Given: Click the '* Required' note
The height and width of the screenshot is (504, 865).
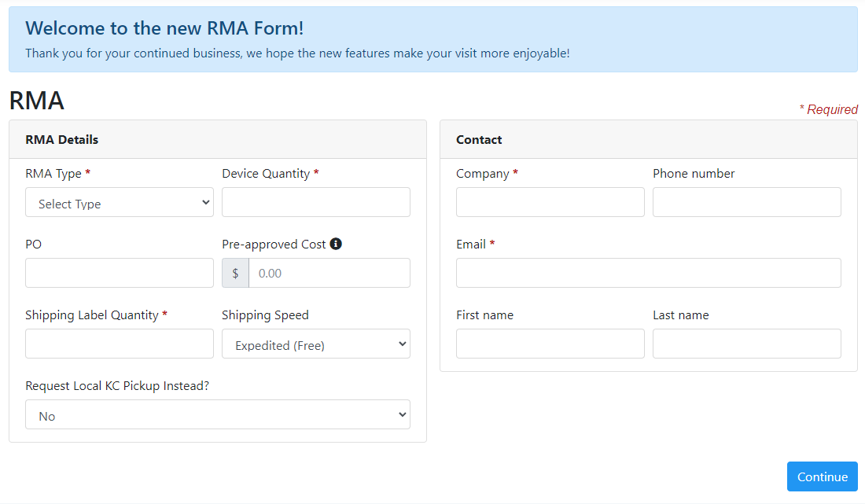Looking at the screenshot, I should tap(829, 109).
